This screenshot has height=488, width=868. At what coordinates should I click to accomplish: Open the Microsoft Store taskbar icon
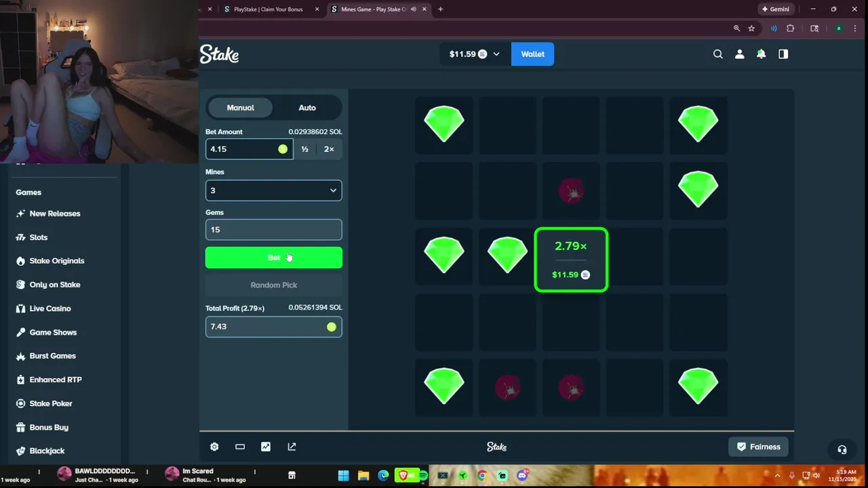pos(292,476)
